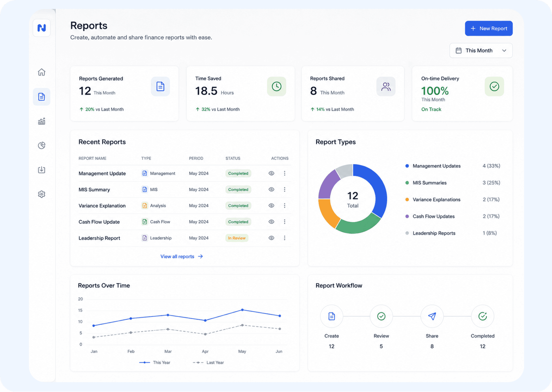Viewport: 552px width, 392px height.
Task: Click Leadership Reports gray legend dot
Action: coord(407,233)
